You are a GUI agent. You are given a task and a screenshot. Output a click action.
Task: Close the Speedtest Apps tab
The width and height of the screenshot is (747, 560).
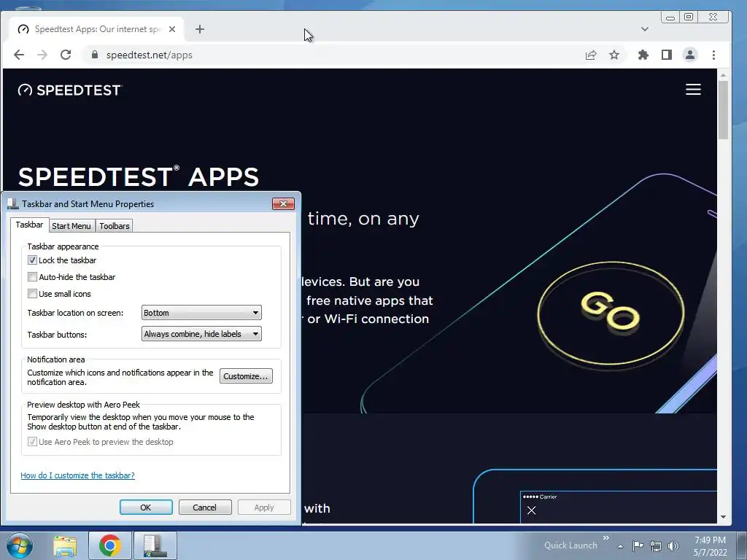point(172,29)
